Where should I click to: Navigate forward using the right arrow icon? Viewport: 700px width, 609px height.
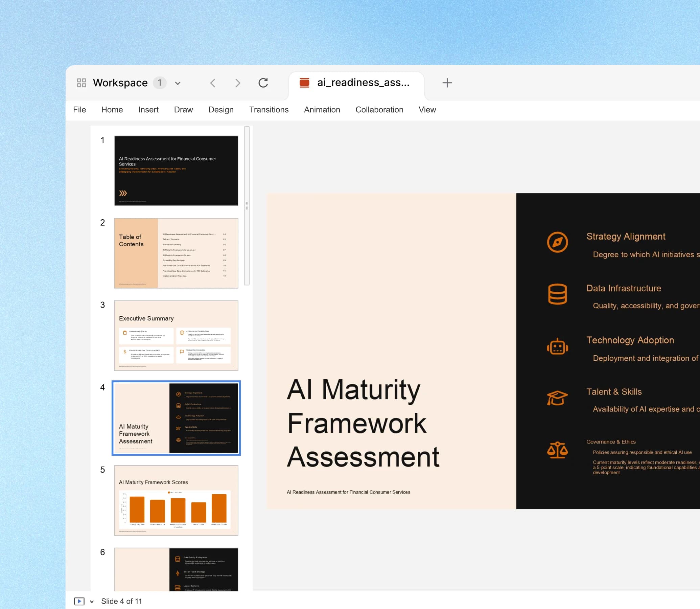click(x=238, y=83)
